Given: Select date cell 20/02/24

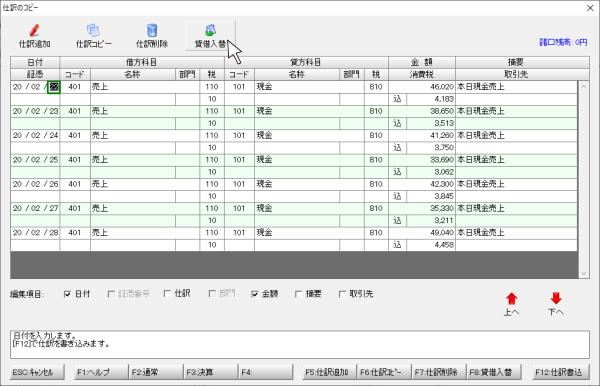Looking at the screenshot, I should pyautogui.click(x=35, y=135).
